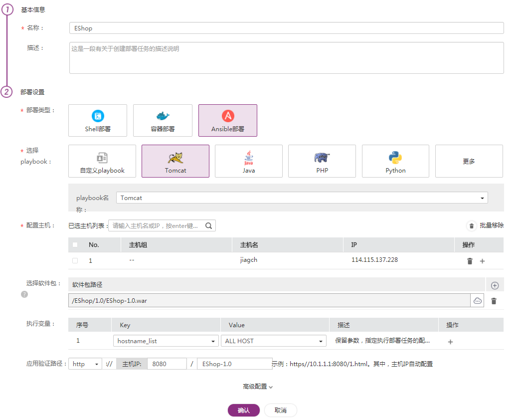The image size is (523, 420).
Task: Choose the Tomcat playbook card
Action: click(x=175, y=161)
